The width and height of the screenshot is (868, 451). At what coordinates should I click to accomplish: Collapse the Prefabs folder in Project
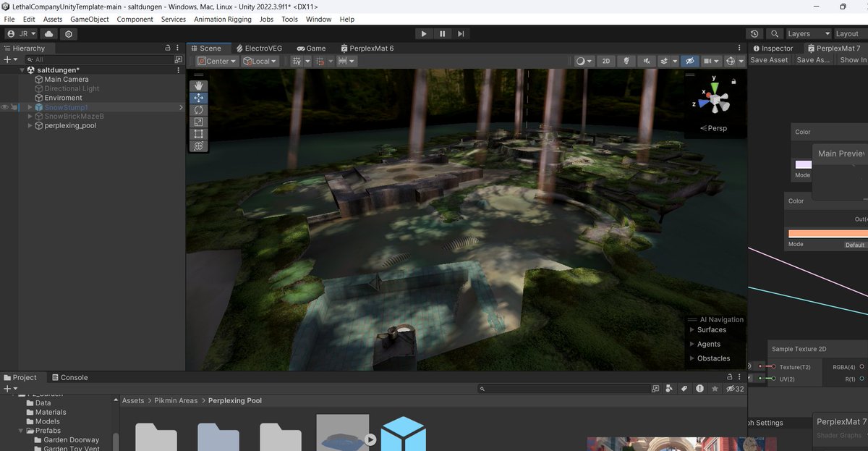tap(21, 431)
